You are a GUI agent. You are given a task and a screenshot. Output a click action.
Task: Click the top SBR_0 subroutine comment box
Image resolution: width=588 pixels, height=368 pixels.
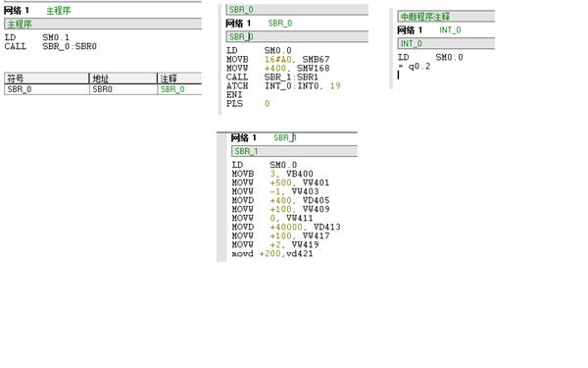pyautogui.click(x=297, y=10)
